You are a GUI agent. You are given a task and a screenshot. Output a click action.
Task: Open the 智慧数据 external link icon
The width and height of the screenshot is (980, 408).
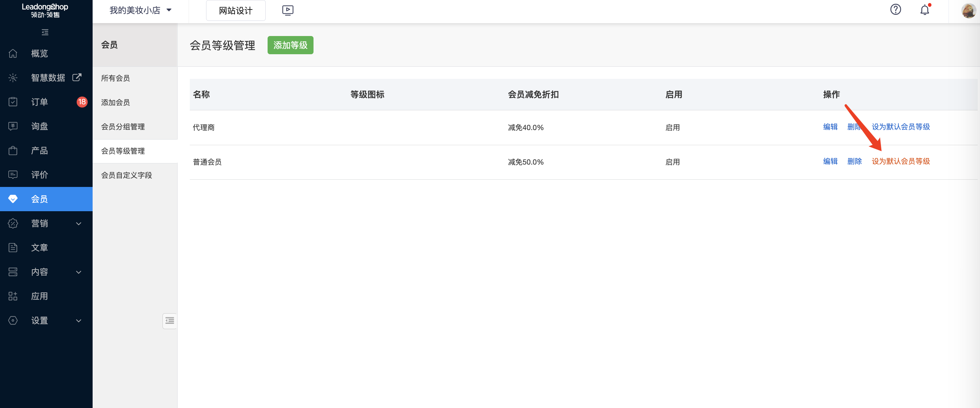[77, 77]
